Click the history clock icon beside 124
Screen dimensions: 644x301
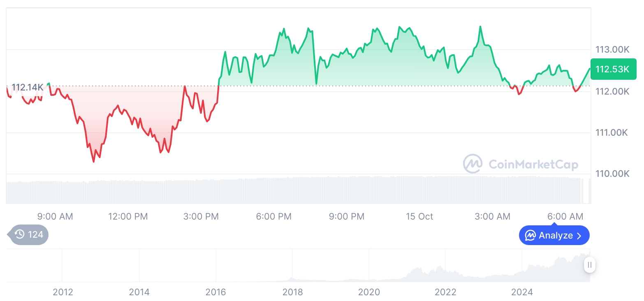(x=20, y=235)
